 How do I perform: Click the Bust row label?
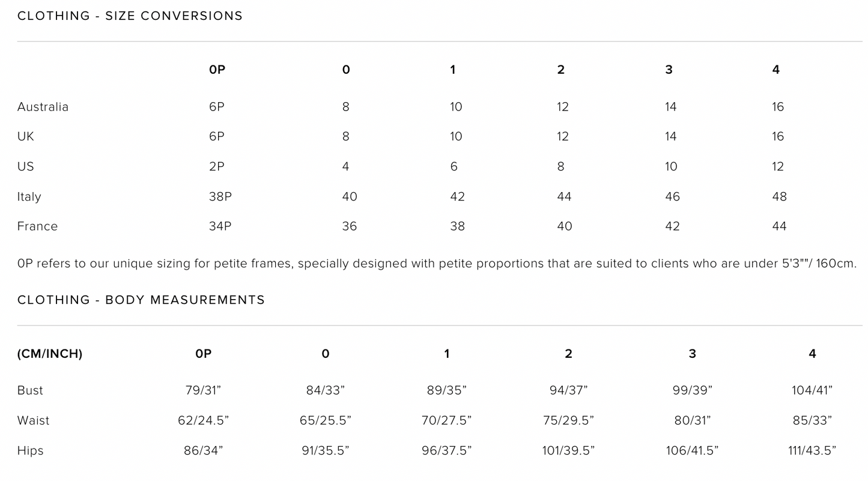point(30,391)
